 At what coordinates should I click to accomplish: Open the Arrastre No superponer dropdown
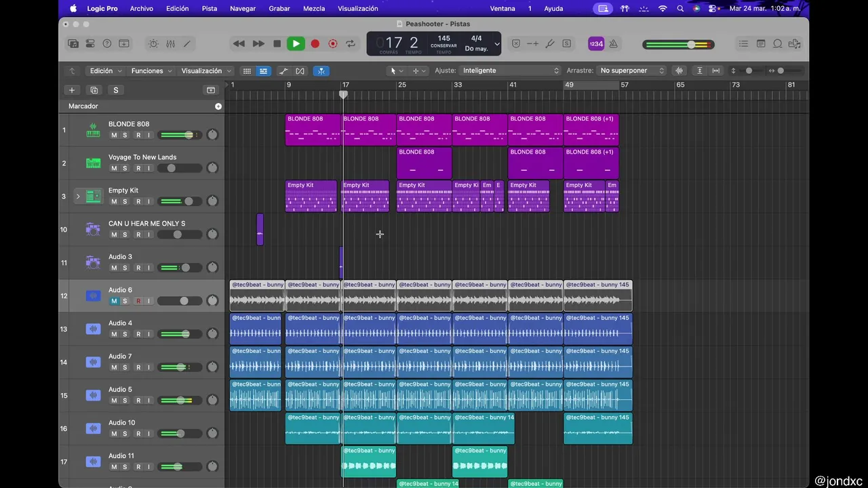tap(633, 70)
